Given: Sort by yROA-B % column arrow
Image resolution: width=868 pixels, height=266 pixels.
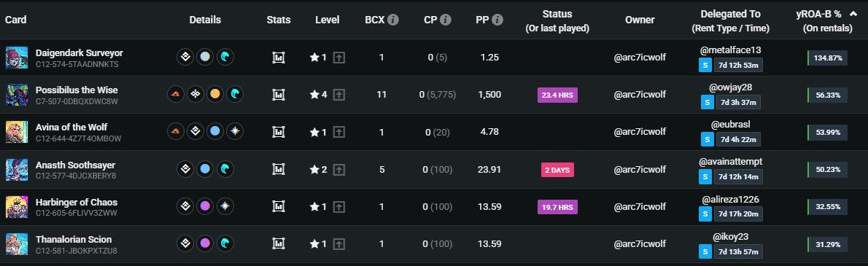Looking at the screenshot, I should pos(853,15).
